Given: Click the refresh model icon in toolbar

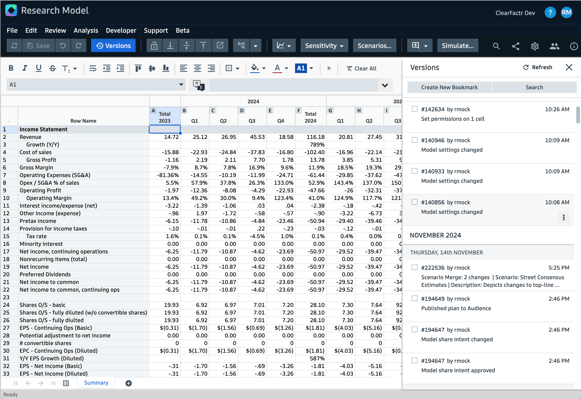Looking at the screenshot, I should click(x=14, y=46).
